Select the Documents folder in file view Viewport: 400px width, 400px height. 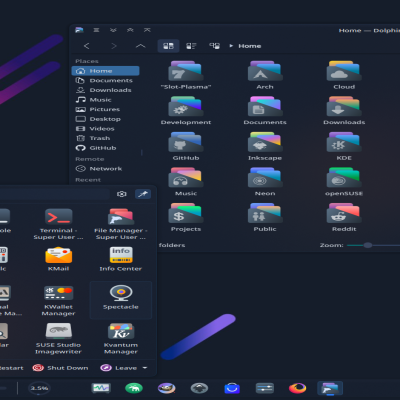click(x=265, y=111)
